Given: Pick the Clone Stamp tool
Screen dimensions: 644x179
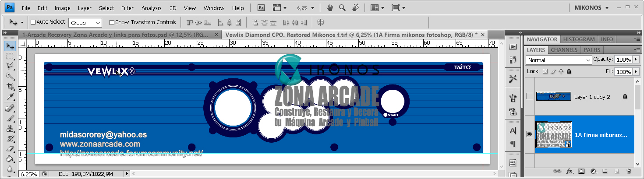Looking at the screenshot, I should (10, 128).
